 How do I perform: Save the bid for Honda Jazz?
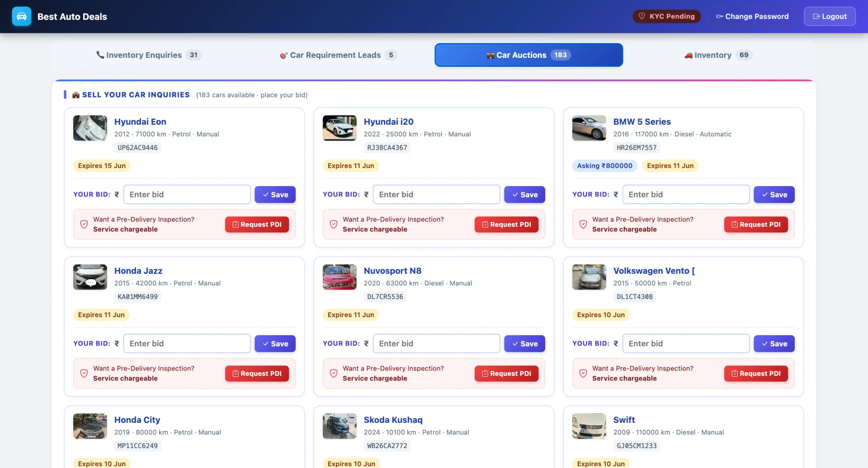[x=275, y=344]
